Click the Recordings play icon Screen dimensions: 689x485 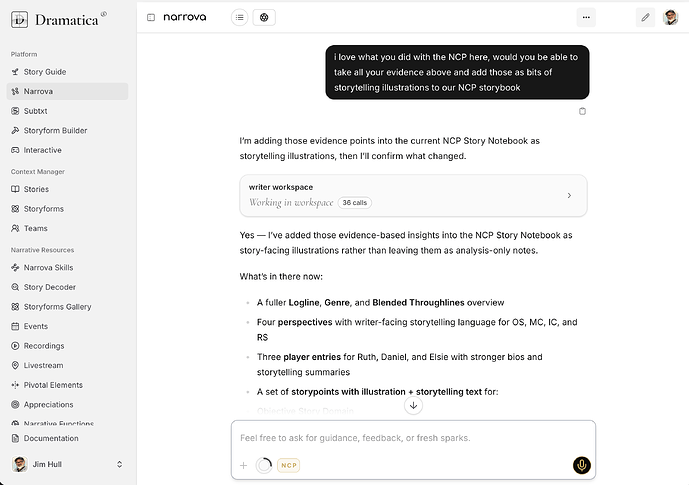pyautogui.click(x=15, y=346)
